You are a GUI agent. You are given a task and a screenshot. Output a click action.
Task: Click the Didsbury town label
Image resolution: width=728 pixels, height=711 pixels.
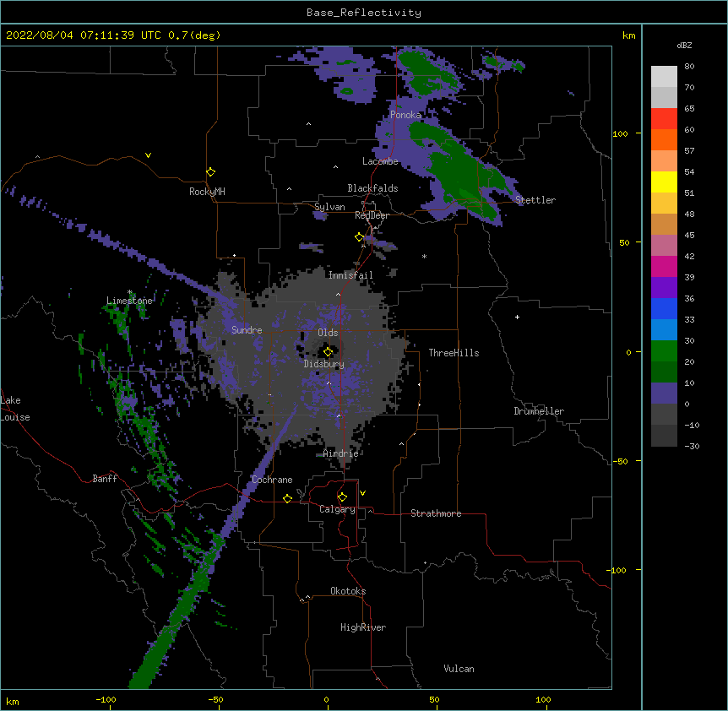324,364
